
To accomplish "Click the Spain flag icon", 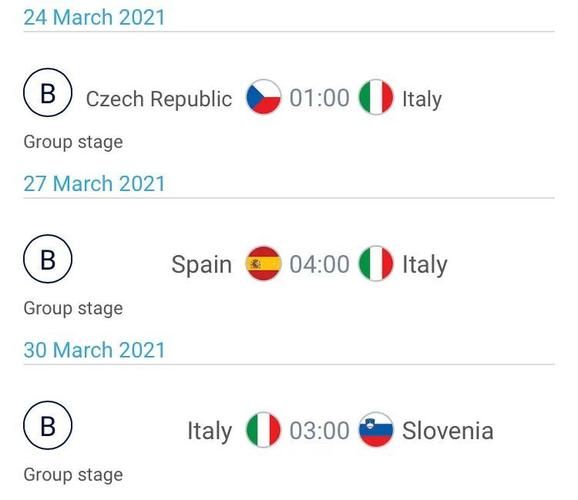I will coord(263,263).
